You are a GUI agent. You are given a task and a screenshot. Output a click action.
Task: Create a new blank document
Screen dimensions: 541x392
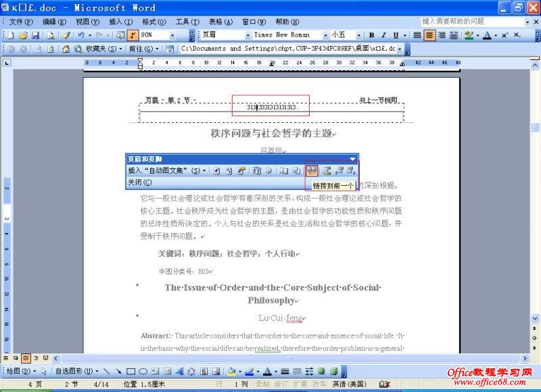tap(11, 35)
